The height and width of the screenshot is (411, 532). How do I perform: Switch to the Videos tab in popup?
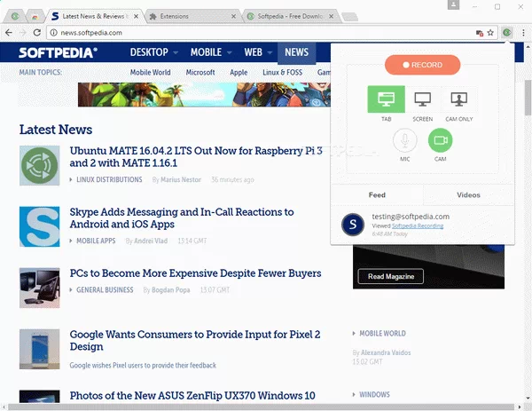468,194
